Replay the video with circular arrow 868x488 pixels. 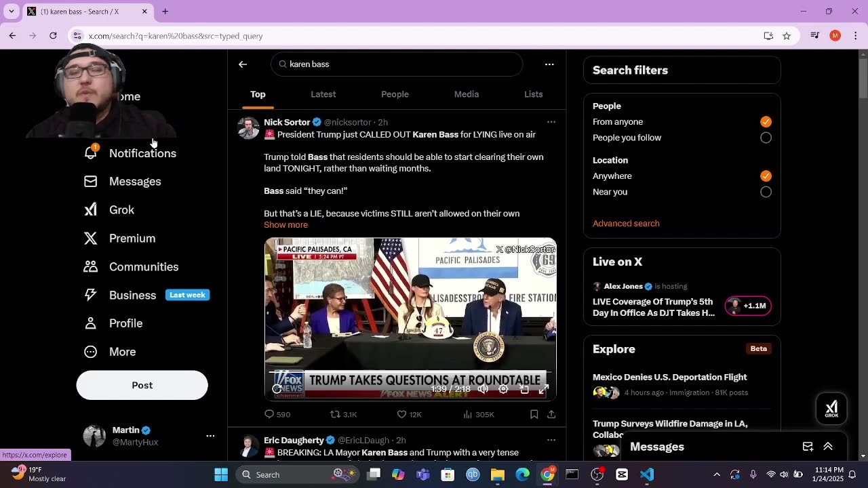[x=277, y=388]
